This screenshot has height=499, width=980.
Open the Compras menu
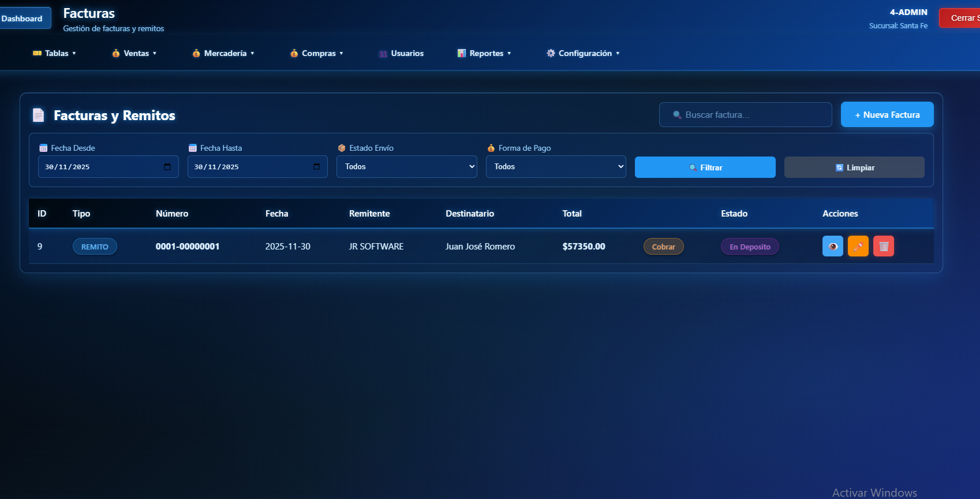coord(316,53)
